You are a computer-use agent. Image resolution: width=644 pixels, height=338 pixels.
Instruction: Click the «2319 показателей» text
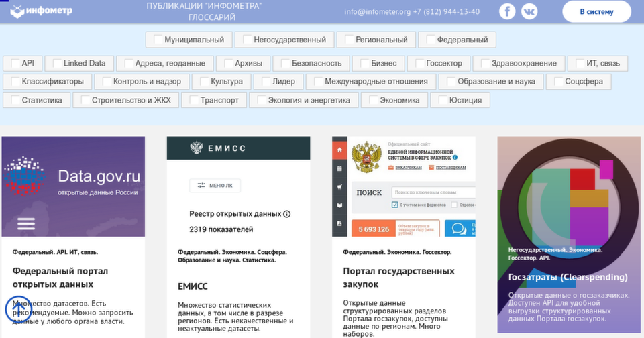pos(221,229)
